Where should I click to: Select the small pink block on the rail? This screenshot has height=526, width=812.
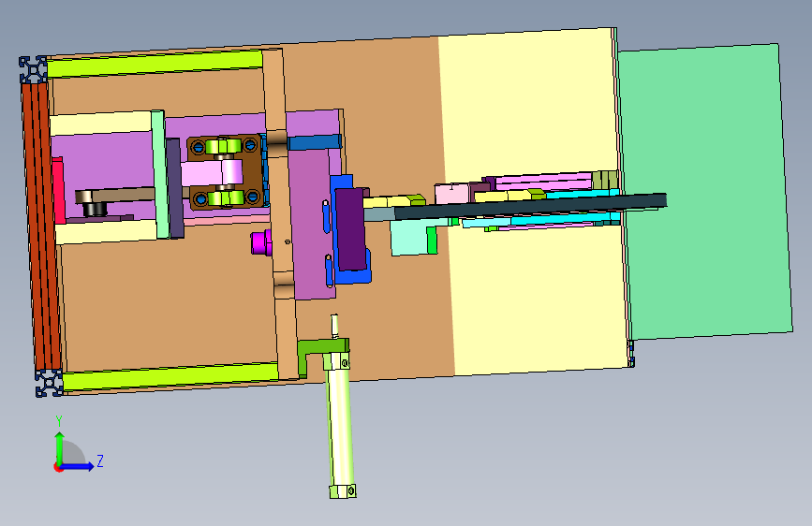451,194
